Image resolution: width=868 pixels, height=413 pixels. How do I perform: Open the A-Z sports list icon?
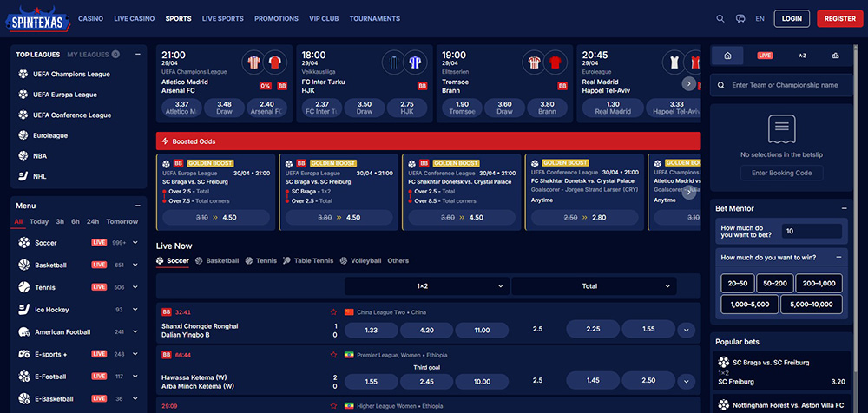(802, 56)
